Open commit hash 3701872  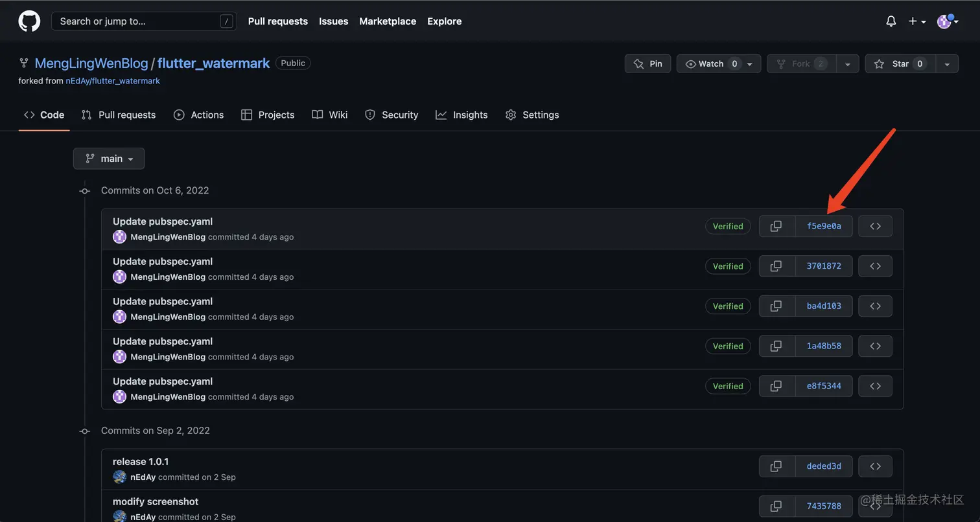point(824,266)
